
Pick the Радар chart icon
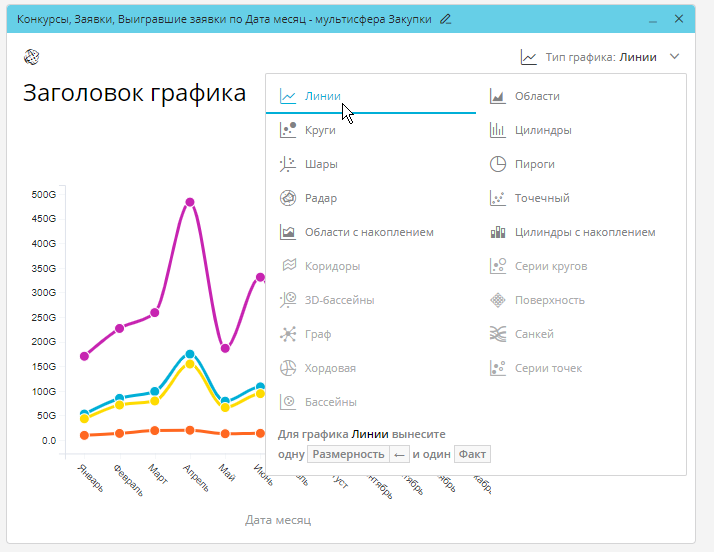pyautogui.click(x=288, y=198)
